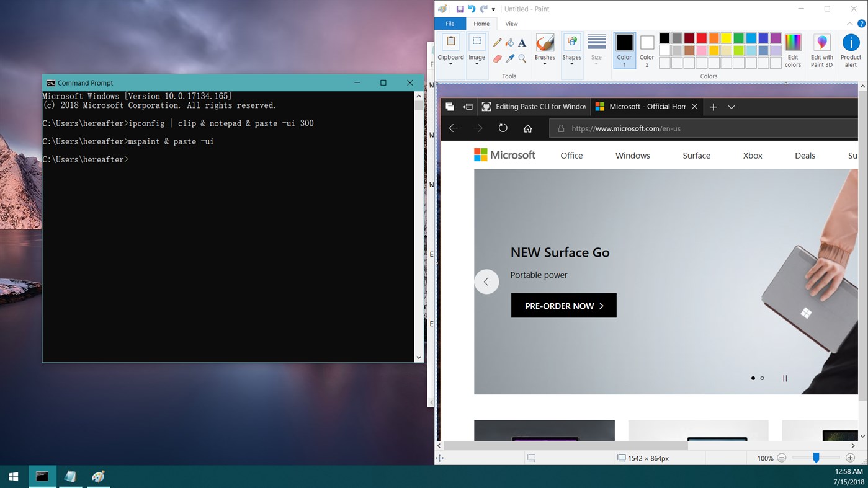
Task: Switch to the View tab
Action: pos(511,24)
